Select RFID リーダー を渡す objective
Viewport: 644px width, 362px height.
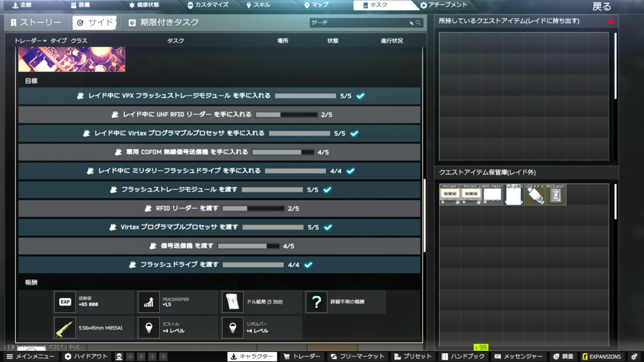pyautogui.click(x=219, y=209)
